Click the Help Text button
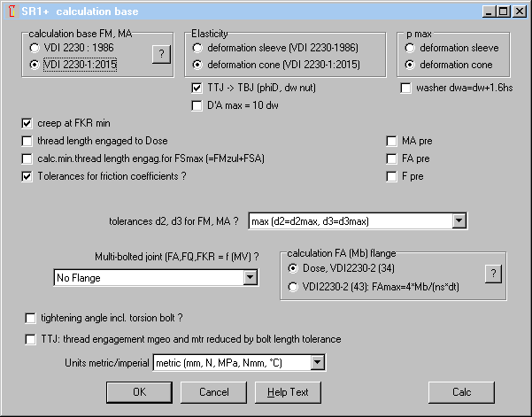 (288, 391)
